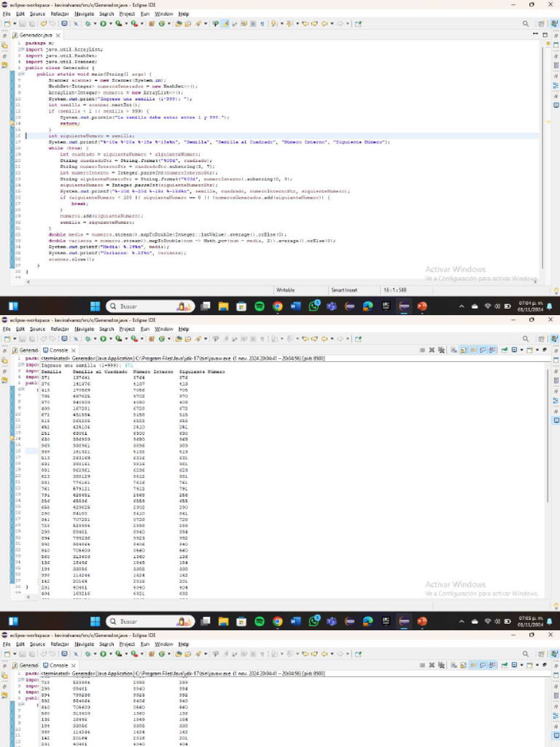Image resolution: width=560 pixels, height=747 pixels.
Task: Open Eclipse search magnifier in top window
Action: click(526, 23)
